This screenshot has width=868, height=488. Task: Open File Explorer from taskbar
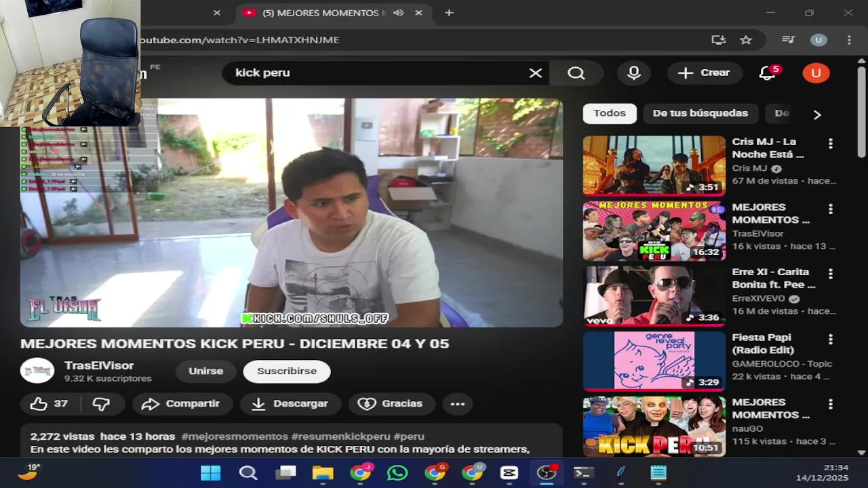point(323,472)
